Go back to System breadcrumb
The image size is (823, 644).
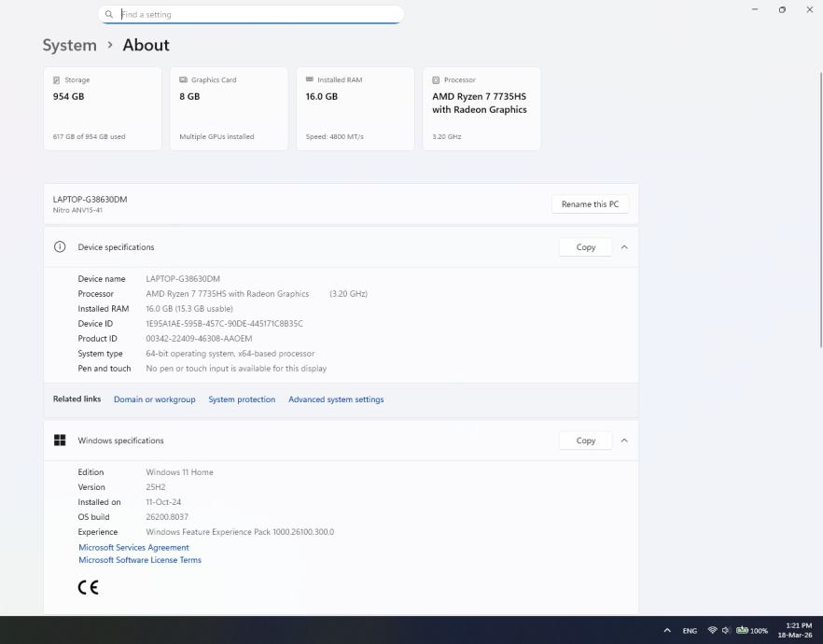[69, 45]
